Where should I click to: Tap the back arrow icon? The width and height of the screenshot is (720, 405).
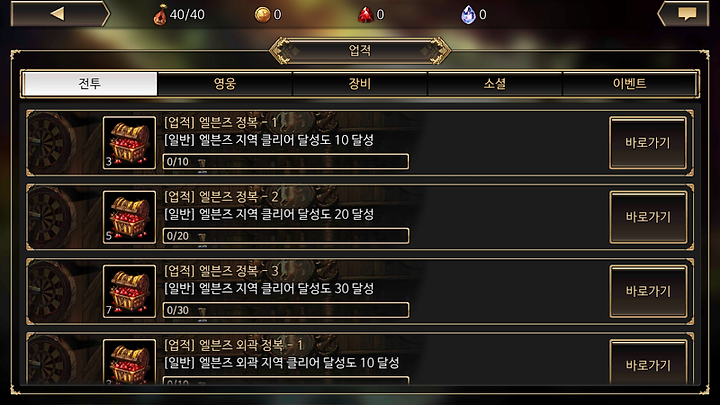pyautogui.click(x=59, y=14)
